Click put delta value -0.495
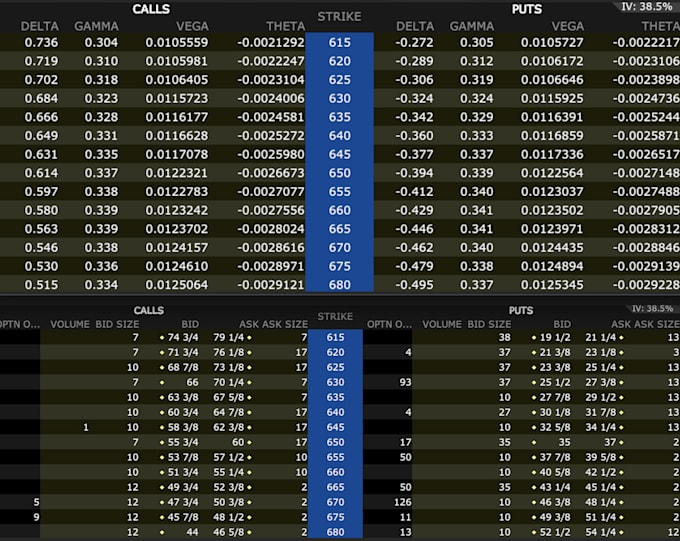This screenshot has height=541, width=680. pyautogui.click(x=414, y=285)
